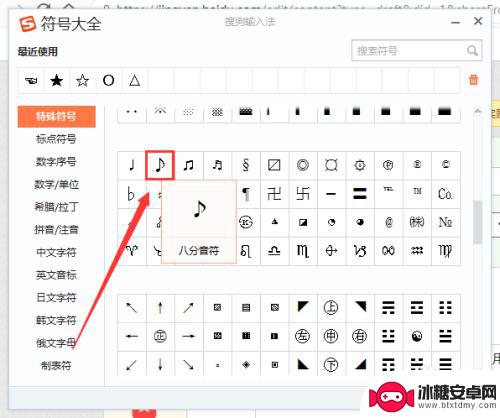Open the 韩文字符 category
The image size is (500, 418).
(57, 320)
